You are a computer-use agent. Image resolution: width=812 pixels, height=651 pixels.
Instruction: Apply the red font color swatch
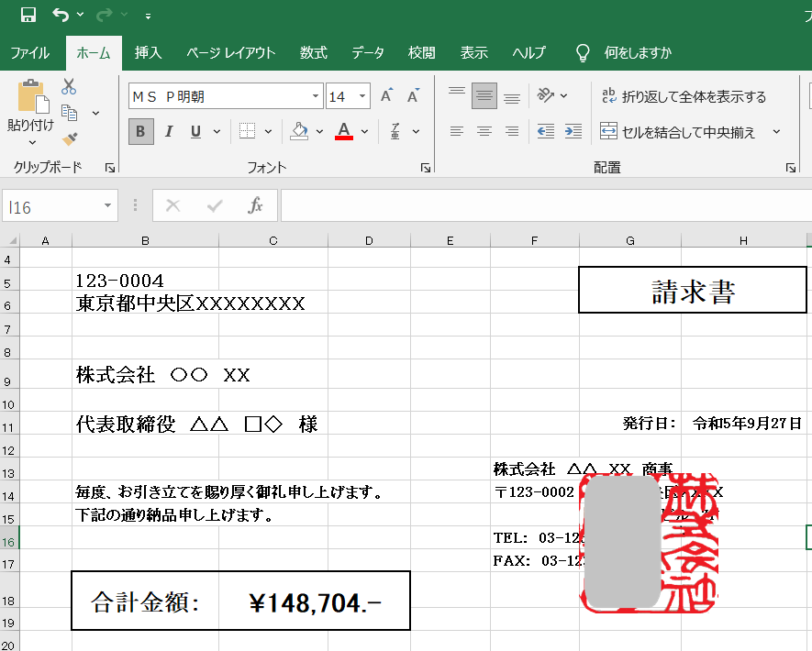[344, 131]
